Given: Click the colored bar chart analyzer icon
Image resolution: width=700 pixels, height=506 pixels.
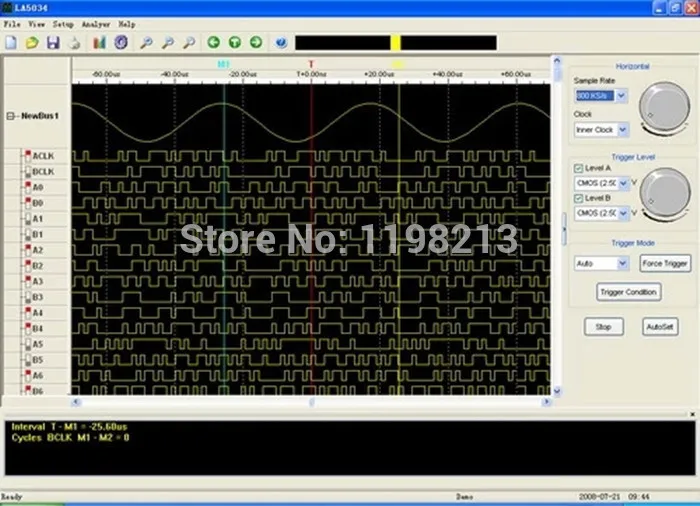Looking at the screenshot, I should point(99,42).
